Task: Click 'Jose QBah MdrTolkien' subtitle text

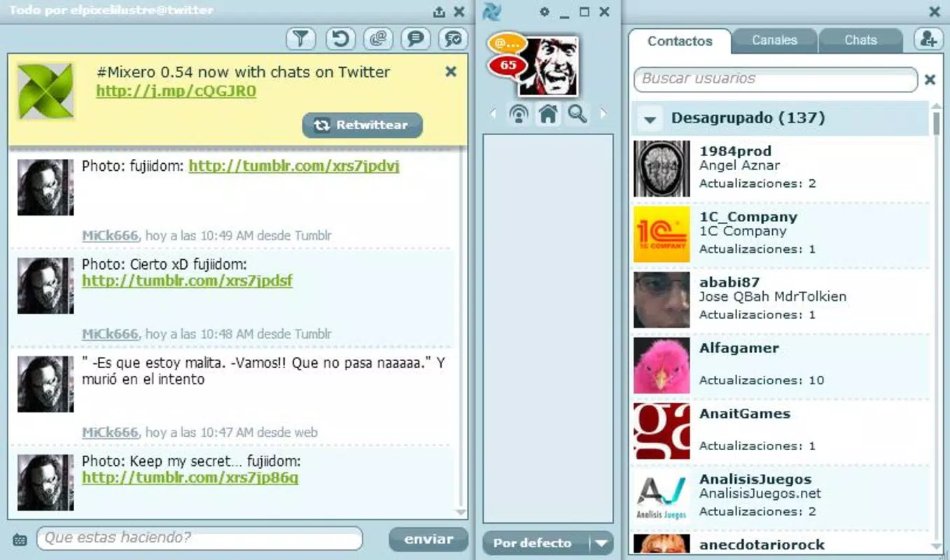Action: click(773, 297)
